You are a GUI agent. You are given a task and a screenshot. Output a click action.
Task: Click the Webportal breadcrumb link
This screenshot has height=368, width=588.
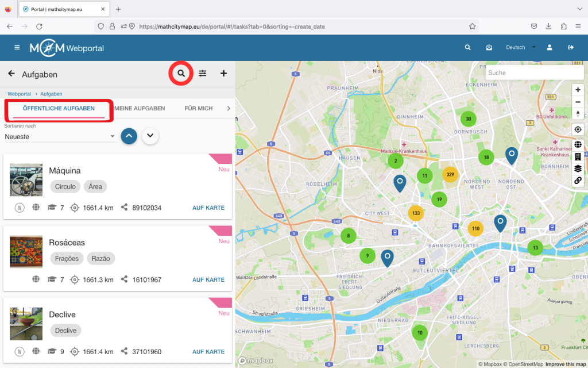pos(19,94)
